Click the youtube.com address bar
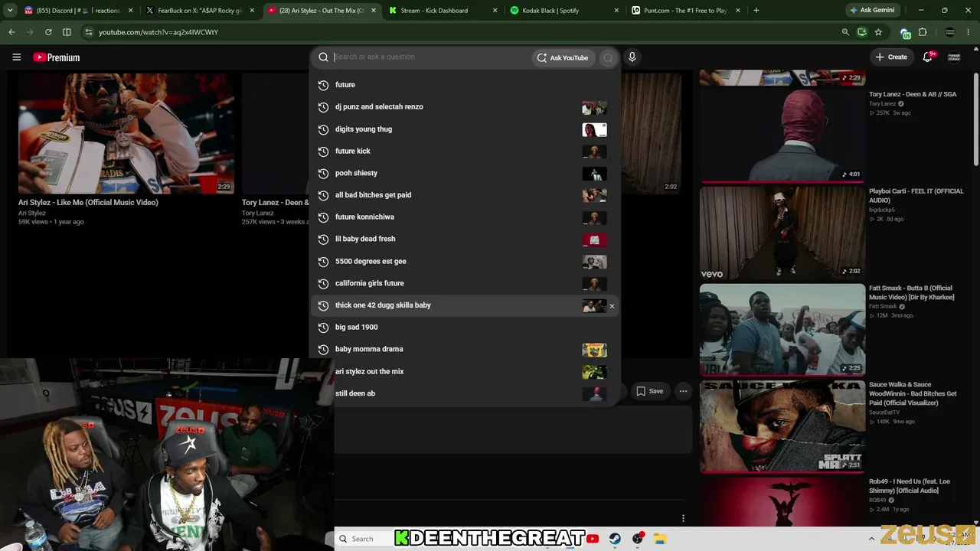980x551 pixels. point(459,32)
